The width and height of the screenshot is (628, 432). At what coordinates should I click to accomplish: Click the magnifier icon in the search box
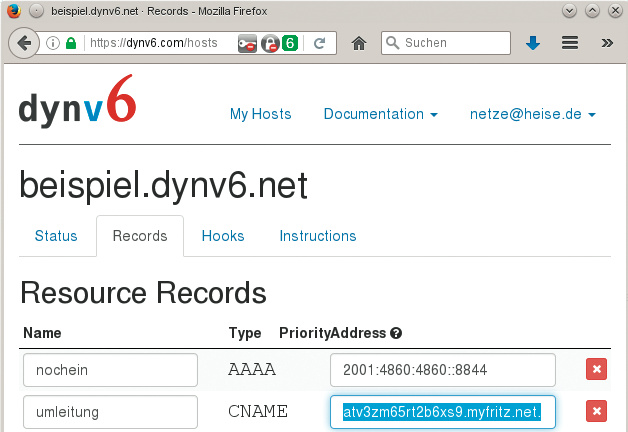tap(392, 43)
